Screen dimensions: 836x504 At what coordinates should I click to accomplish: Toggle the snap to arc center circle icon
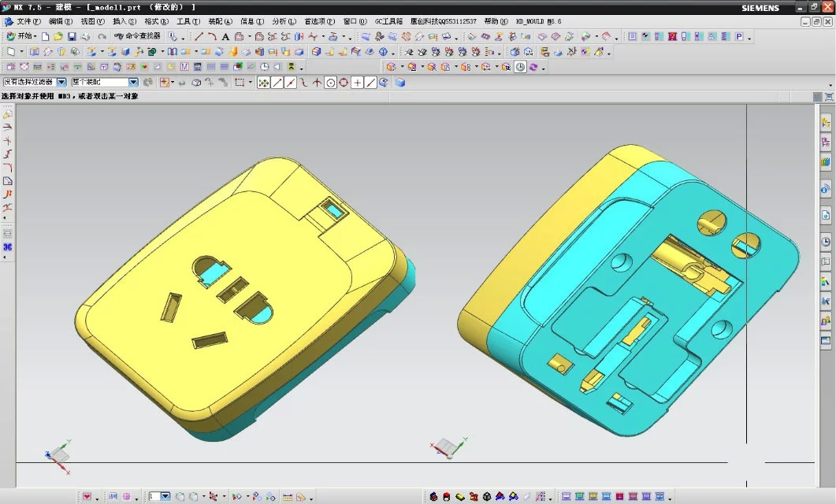click(330, 83)
